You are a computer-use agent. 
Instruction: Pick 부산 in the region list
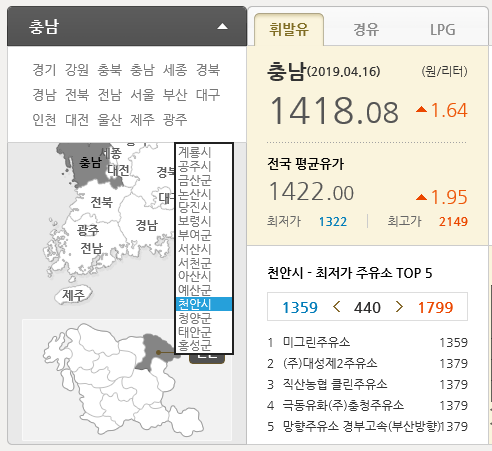[175, 95]
